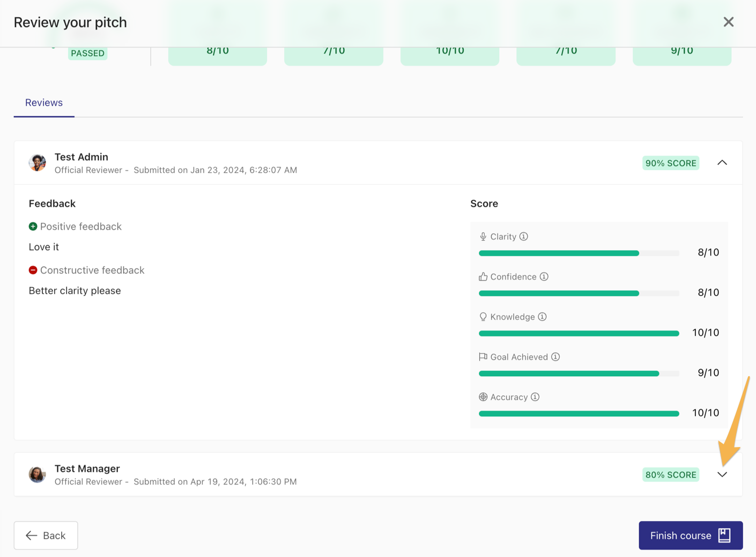Image resolution: width=756 pixels, height=557 pixels.
Task: Click the "Better clarity please" feedback text
Action: coord(75,291)
